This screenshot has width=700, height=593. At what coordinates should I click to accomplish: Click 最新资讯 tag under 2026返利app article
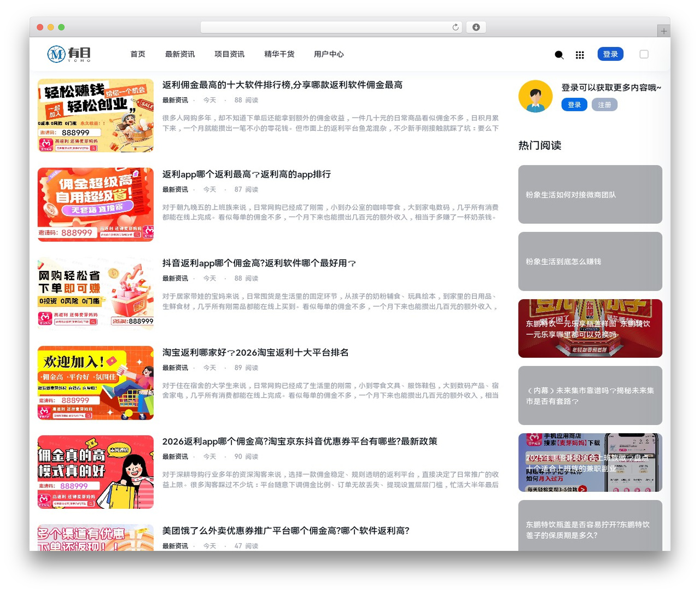coord(175,457)
